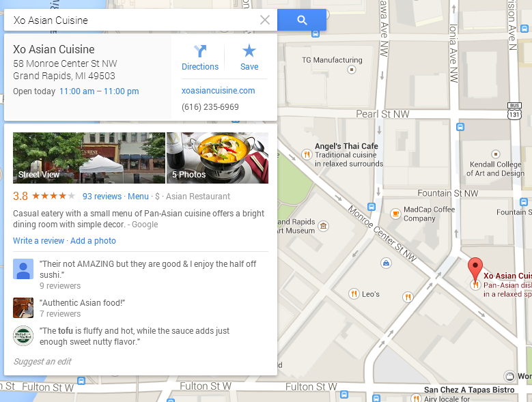
Task: Open the 5 Photos thumbnail
Action: click(x=217, y=158)
